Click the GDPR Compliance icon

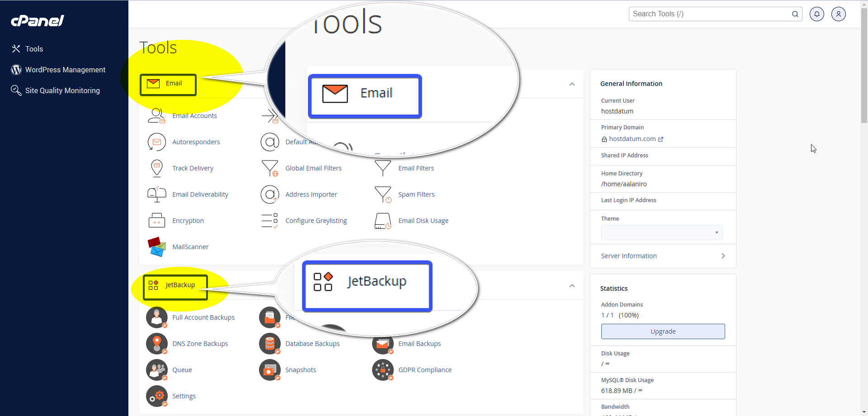383,370
